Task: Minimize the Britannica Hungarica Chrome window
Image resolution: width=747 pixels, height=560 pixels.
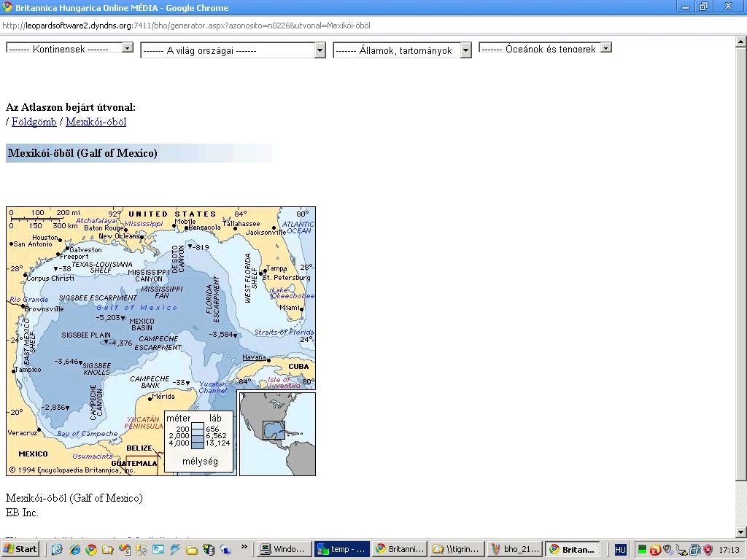Action: [686, 7]
